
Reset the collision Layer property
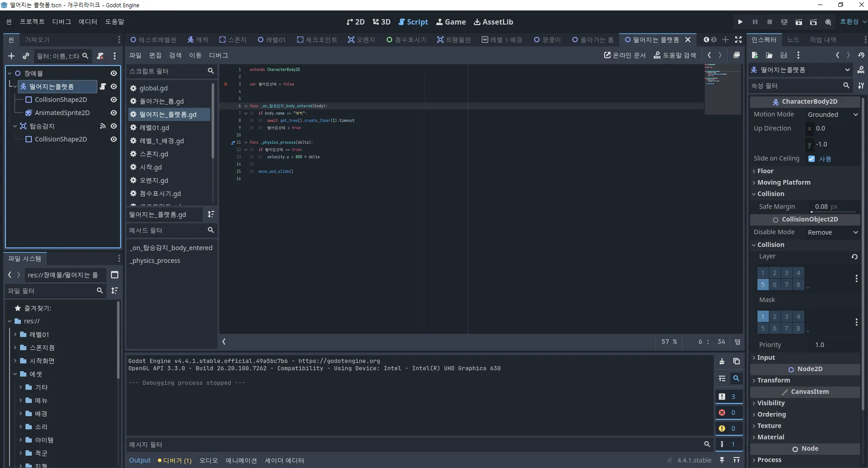(855, 257)
